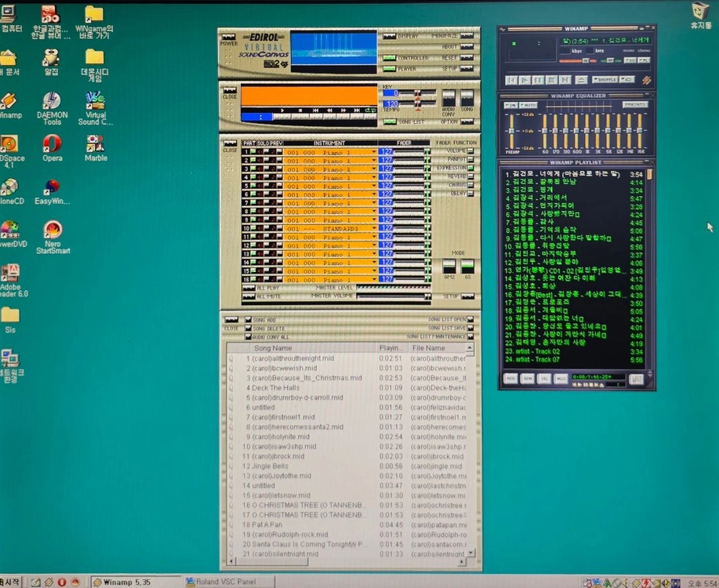
Task: Toggle the Winamp EQ window button
Action: pyautogui.click(x=630, y=60)
